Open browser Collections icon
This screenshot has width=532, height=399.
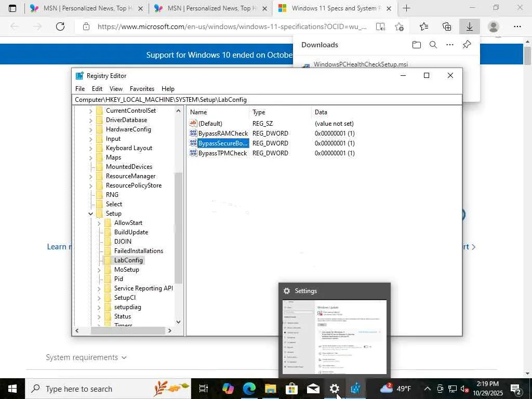[x=447, y=26]
